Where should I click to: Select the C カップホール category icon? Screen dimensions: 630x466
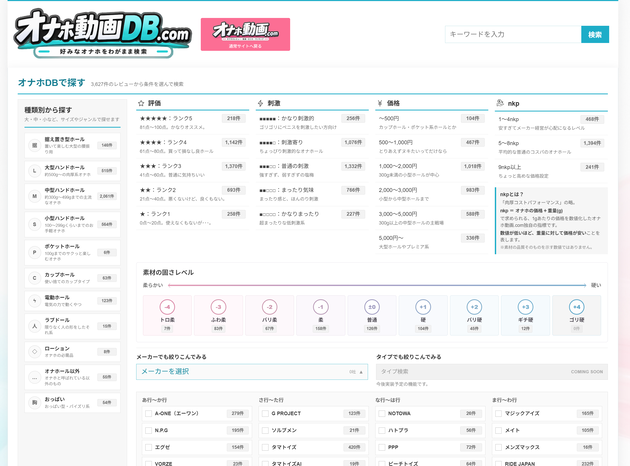[35, 278]
